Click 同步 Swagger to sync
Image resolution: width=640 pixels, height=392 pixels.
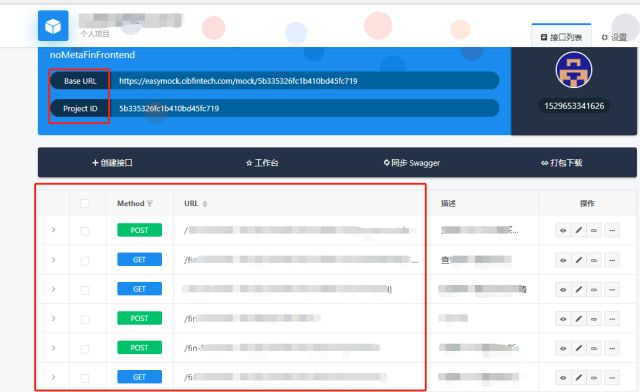click(x=412, y=163)
